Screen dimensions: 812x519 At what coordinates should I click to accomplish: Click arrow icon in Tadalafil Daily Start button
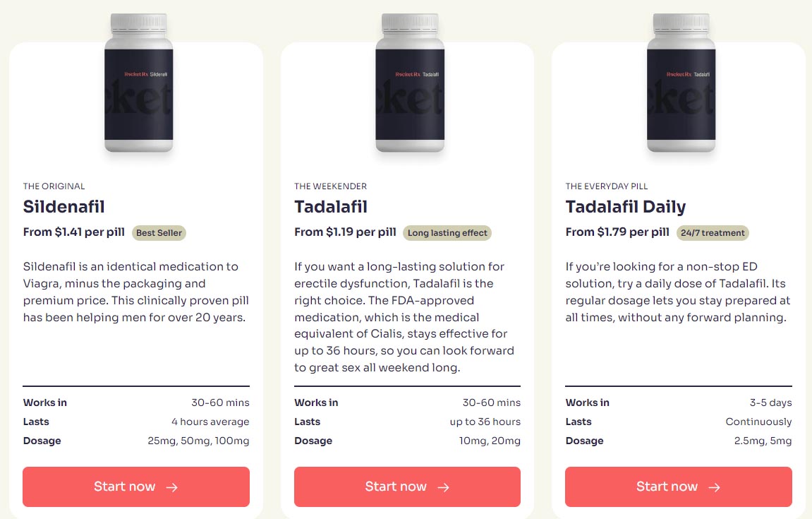[x=715, y=487]
